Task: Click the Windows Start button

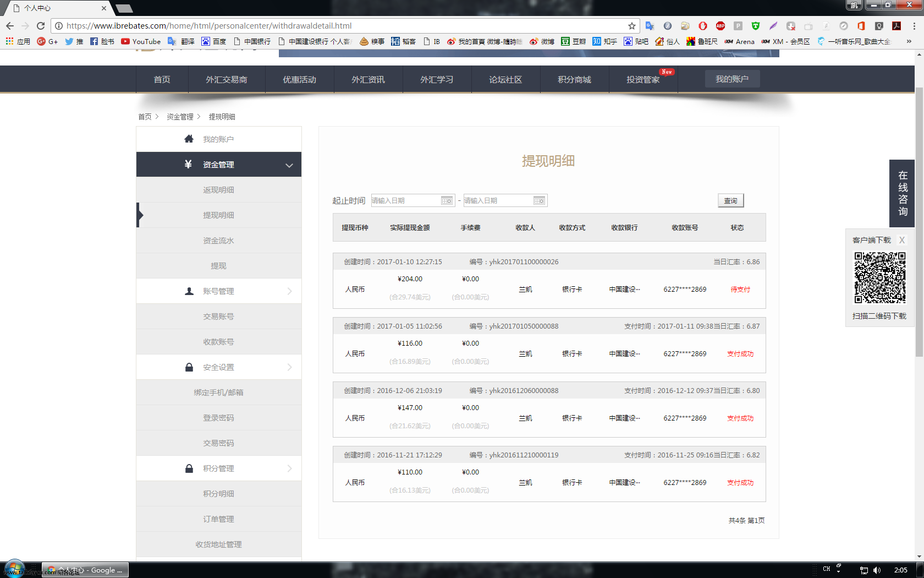Action: click(x=14, y=569)
